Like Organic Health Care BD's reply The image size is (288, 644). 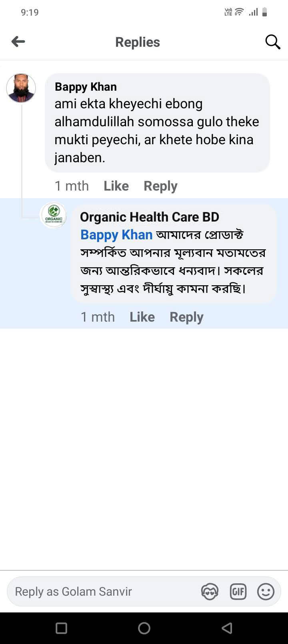click(x=142, y=317)
